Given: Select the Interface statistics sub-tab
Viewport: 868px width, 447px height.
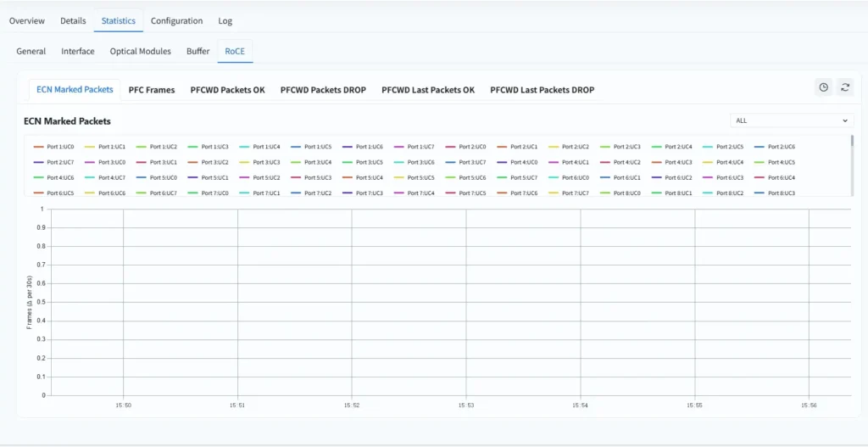Looking at the screenshot, I should click(x=78, y=51).
